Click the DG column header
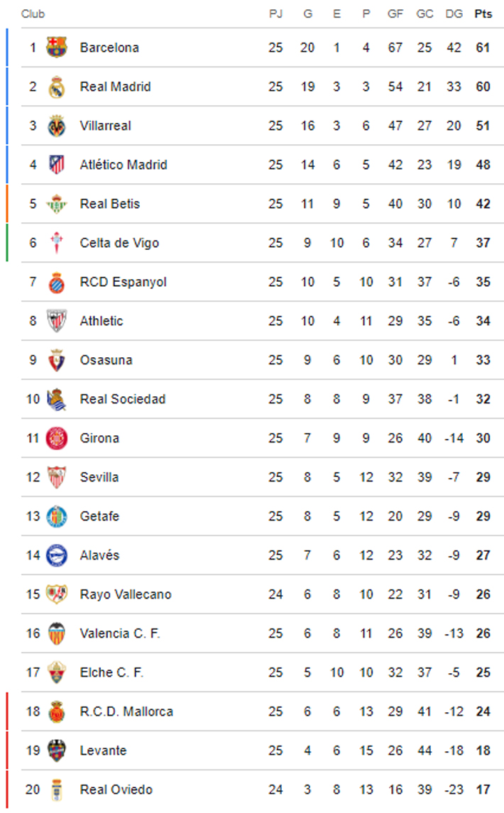Screen dimensions: 504x813 coord(454,14)
